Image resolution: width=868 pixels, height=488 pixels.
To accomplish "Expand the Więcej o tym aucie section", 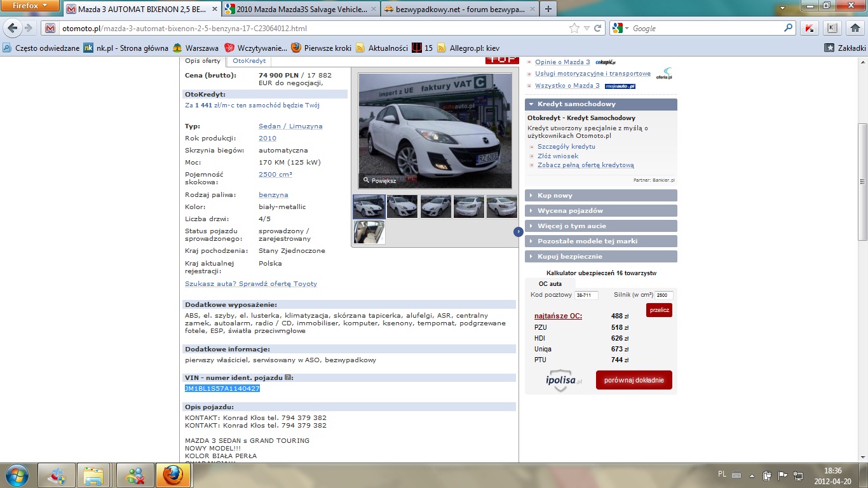I will tap(601, 226).
